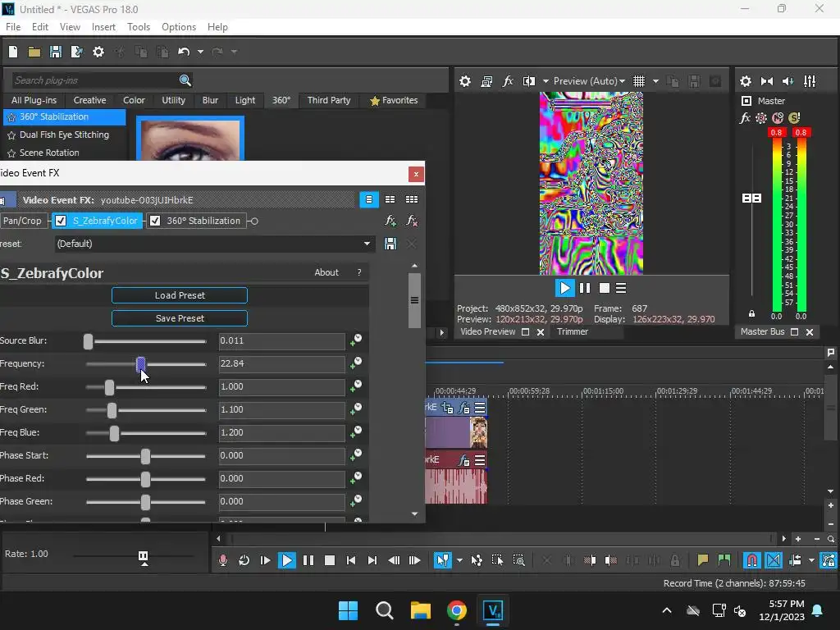Click the Load Preset button
The image size is (840, 630).
click(180, 295)
